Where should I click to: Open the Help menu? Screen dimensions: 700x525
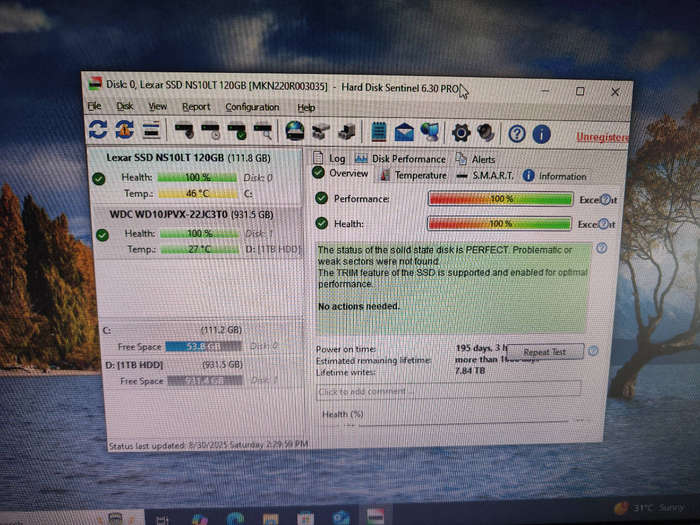click(x=306, y=108)
